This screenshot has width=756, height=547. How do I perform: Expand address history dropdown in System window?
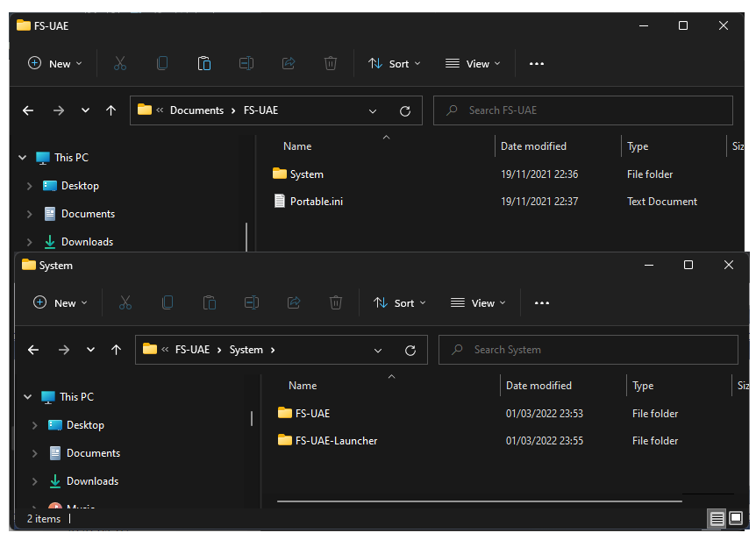(x=378, y=351)
